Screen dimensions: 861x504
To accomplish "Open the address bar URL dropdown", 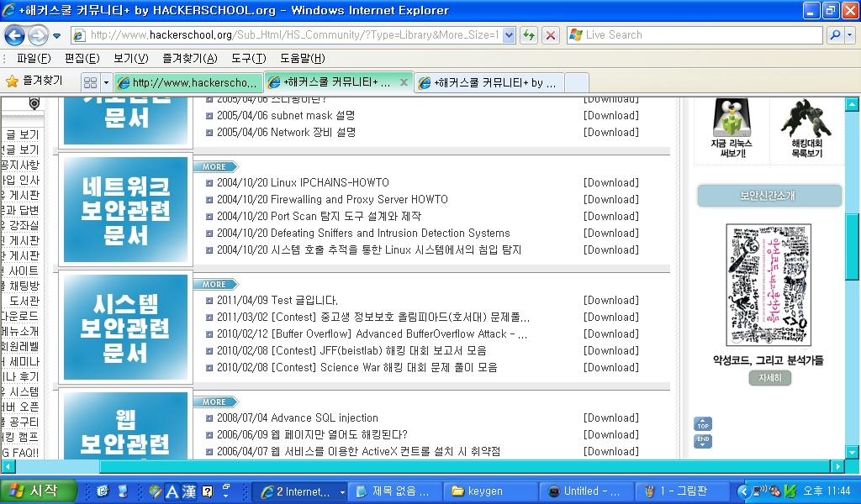I will tap(508, 35).
